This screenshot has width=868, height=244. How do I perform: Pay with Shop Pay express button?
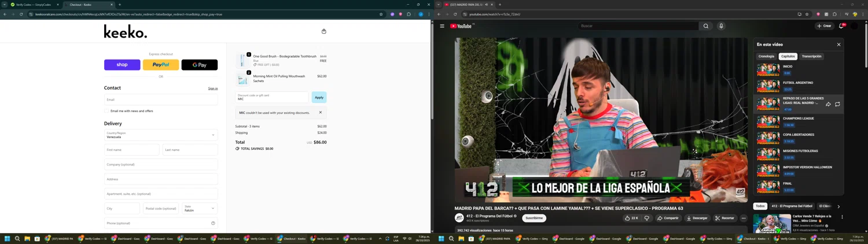(x=122, y=65)
